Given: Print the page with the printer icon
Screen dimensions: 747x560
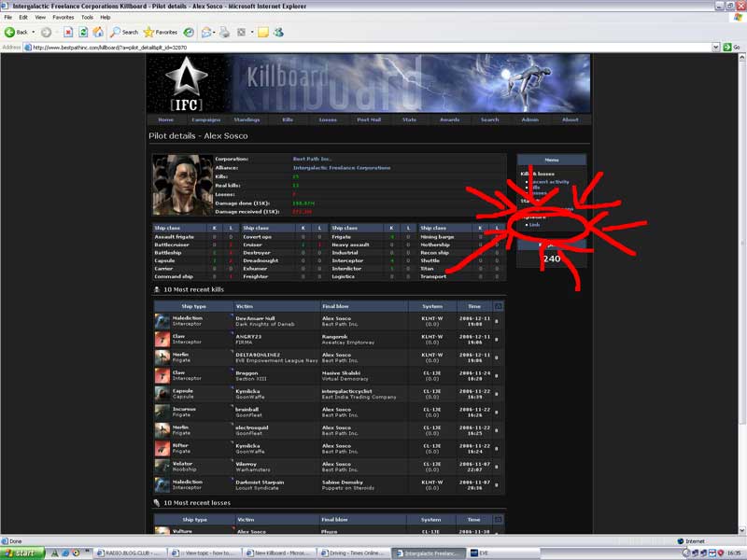Looking at the screenshot, I should click(224, 33).
